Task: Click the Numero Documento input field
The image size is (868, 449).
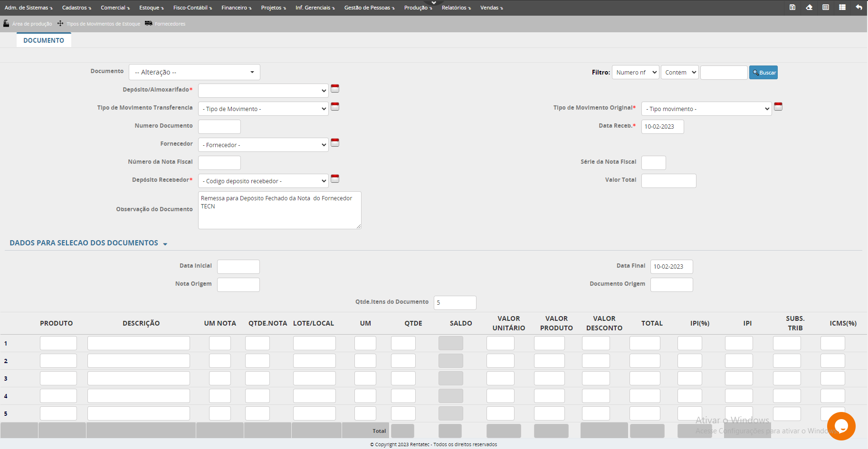Action: click(219, 127)
